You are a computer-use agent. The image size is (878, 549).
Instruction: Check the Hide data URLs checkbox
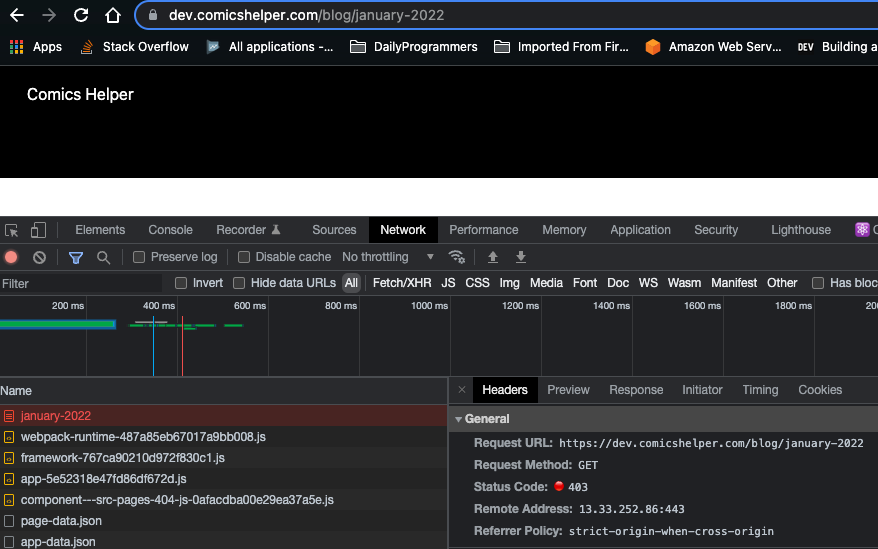click(x=239, y=283)
